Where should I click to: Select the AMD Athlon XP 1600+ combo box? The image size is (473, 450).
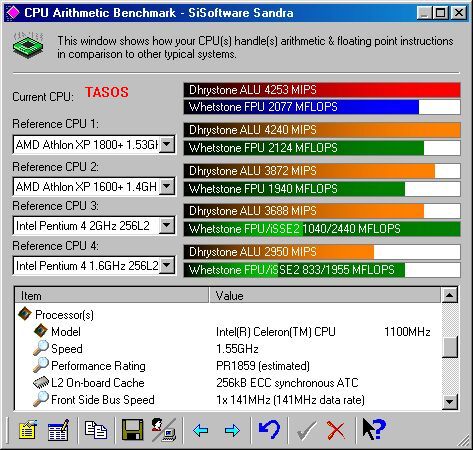click(x=94, y=186)
